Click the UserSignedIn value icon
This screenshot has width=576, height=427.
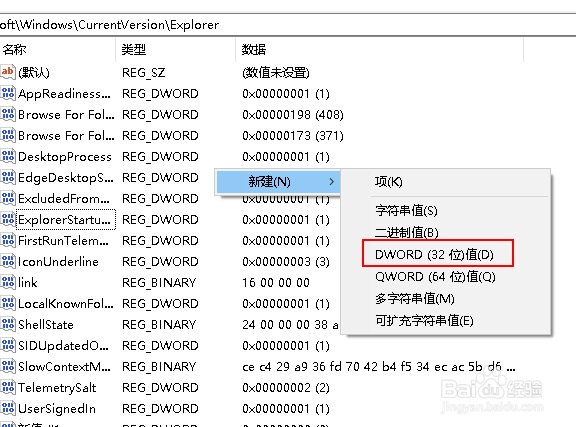pos(8,408)
